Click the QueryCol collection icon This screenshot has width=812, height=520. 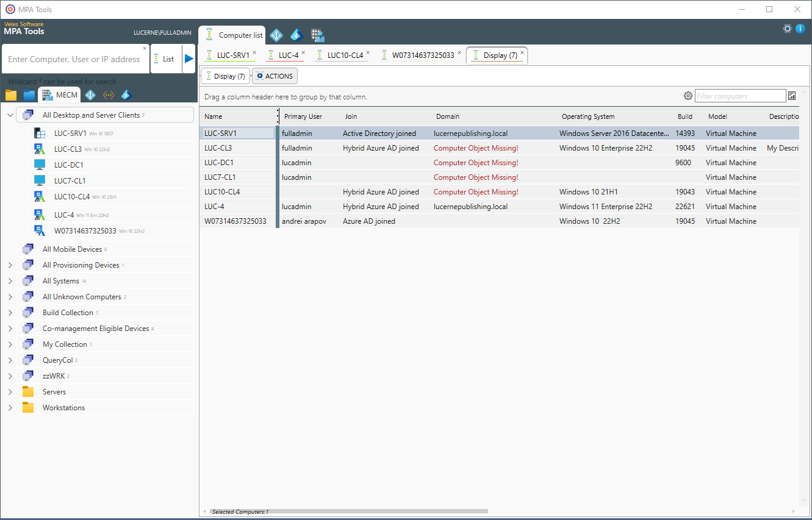(x=28, y=360)
